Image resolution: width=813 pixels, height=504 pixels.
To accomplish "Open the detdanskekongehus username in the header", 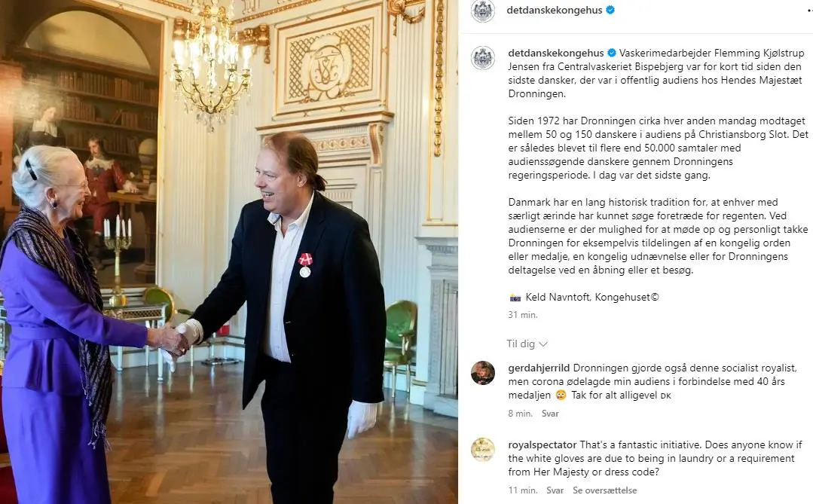I will (x=555, y=10).
